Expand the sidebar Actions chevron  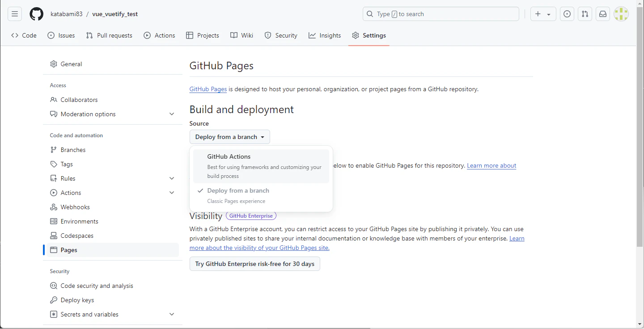172,193
